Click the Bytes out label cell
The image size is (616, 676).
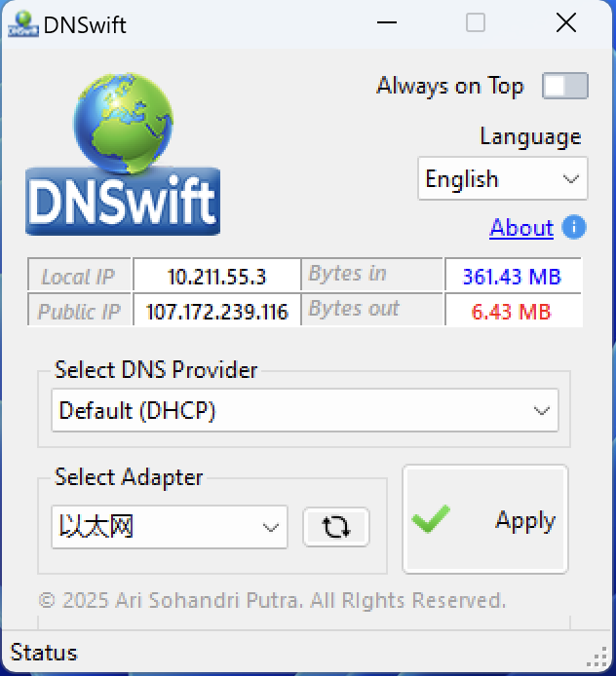tap(372, 310)
